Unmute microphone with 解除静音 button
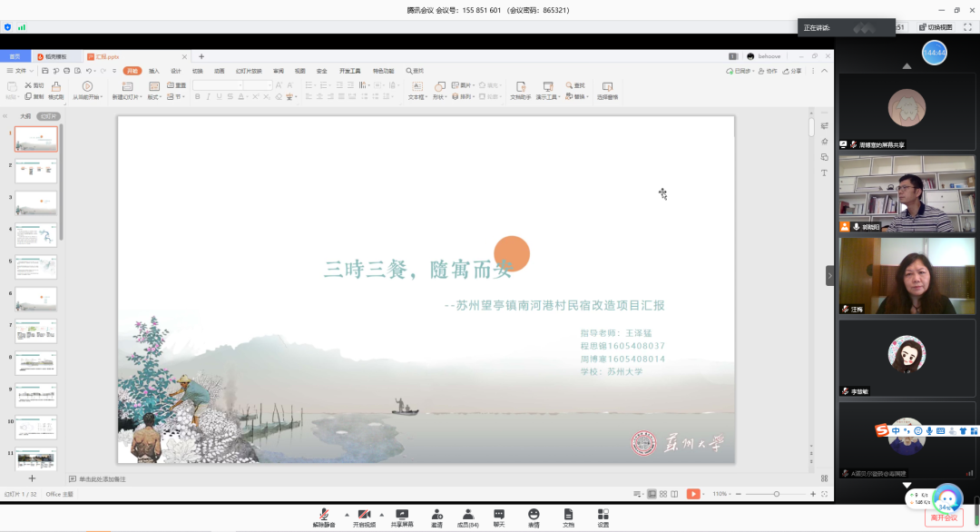Image resolution: width=980 pixels, height=532 pixels. pyautogui.click(x=324, y=517)
